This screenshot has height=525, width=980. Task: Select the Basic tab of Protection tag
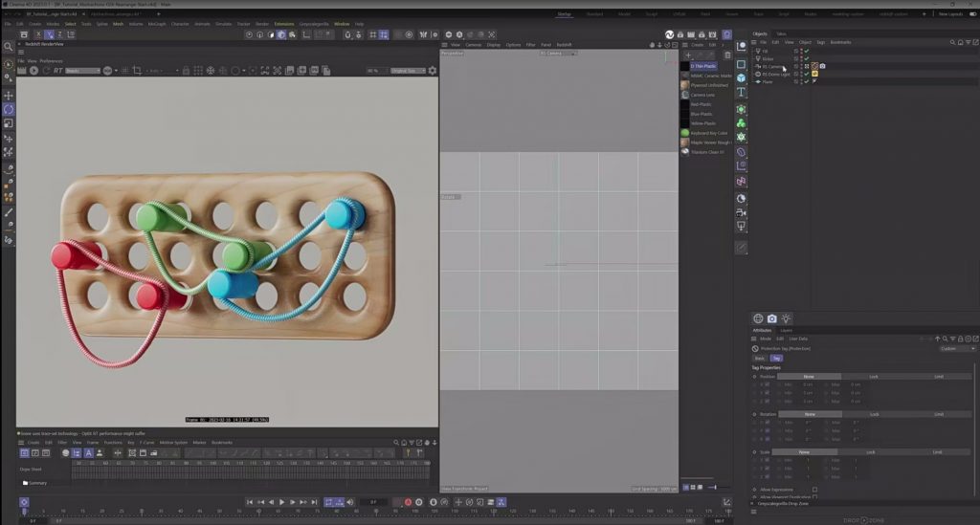pos(759,359)
